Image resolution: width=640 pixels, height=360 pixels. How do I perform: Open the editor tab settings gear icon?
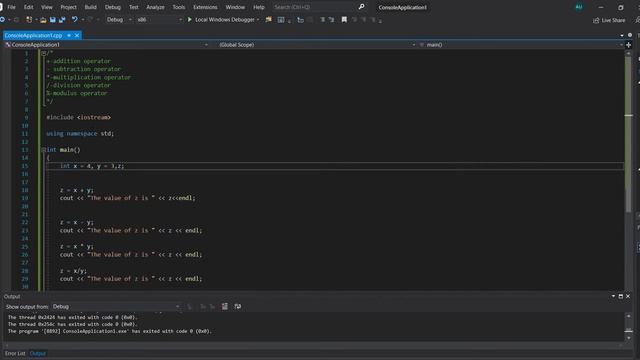tap(630, 35)
